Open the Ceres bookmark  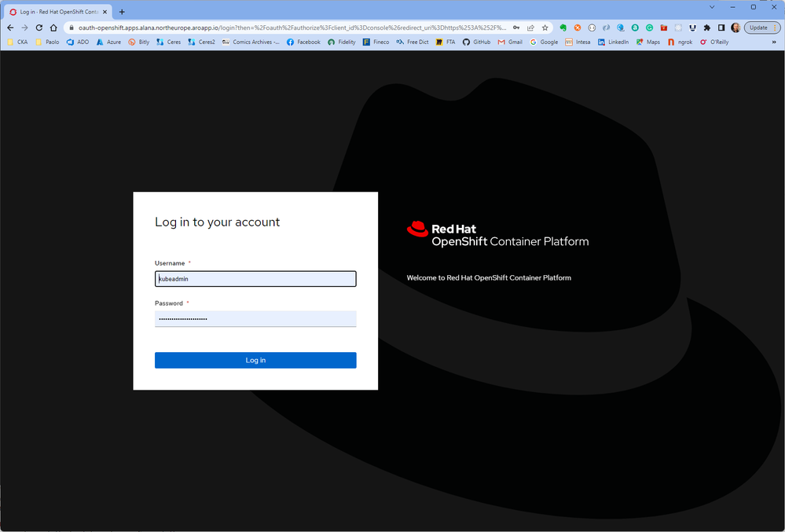click(x=169, y=42)
